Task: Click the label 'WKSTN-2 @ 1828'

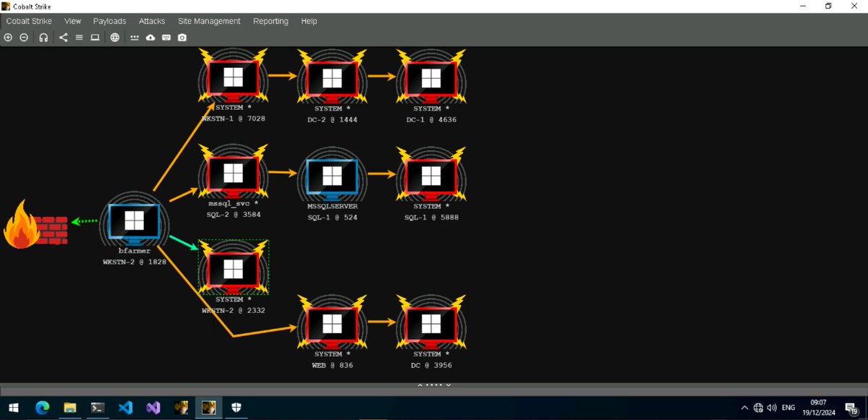Action: [135, 262]
